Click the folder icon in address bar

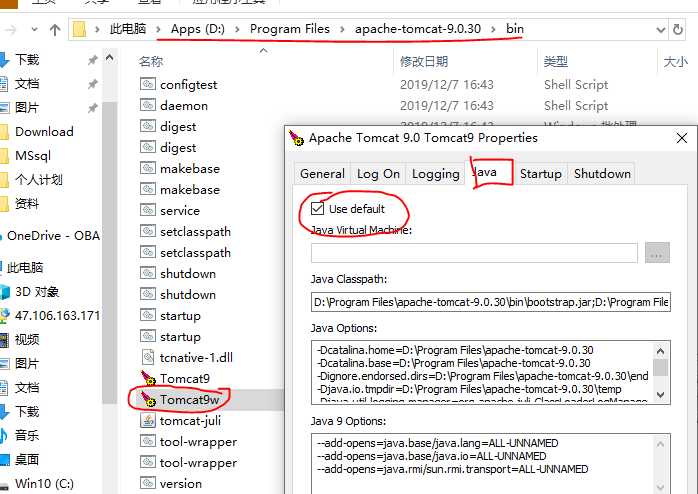pos(79,29)
